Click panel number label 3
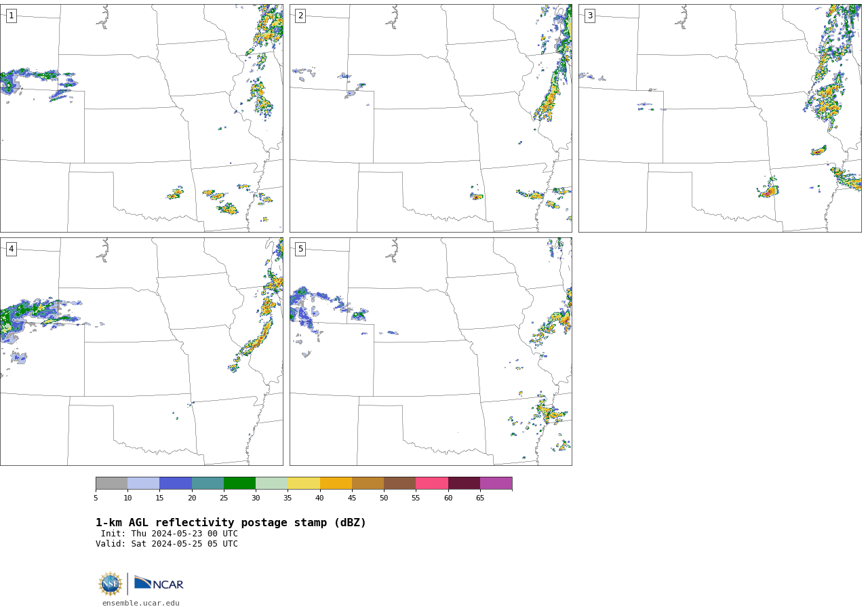The height and width of the screenshot is (611, 868). tap(589, 16)
